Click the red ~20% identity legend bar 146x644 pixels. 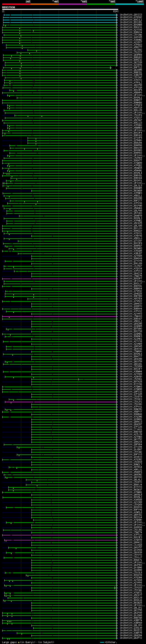(x=16, y=4)
